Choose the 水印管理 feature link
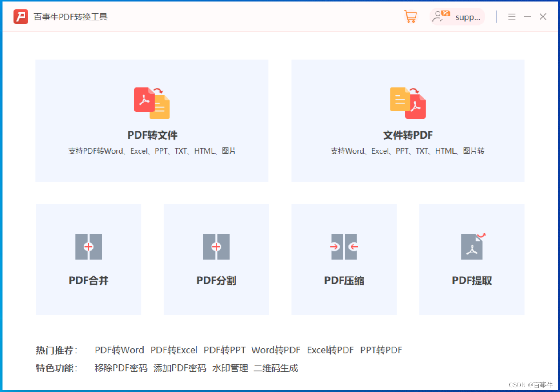Image resolution: width=560 pixels, height=392 pixels. point(230,368)
